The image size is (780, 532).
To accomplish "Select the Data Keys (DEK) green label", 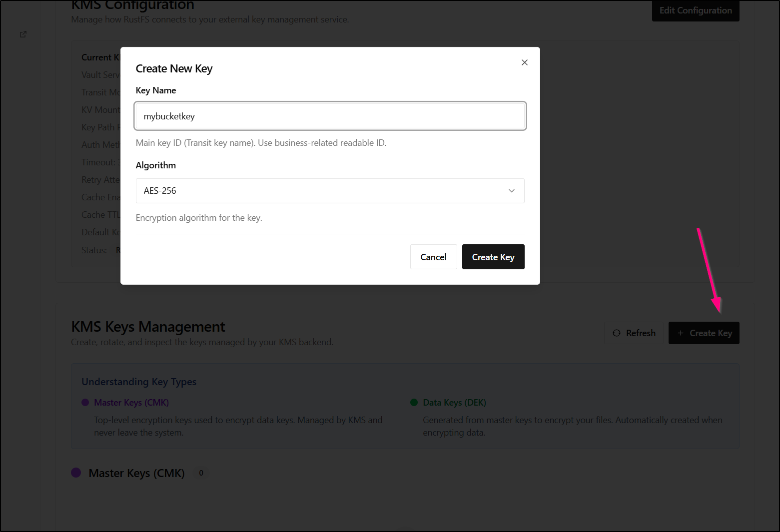I will coord(454,403).
